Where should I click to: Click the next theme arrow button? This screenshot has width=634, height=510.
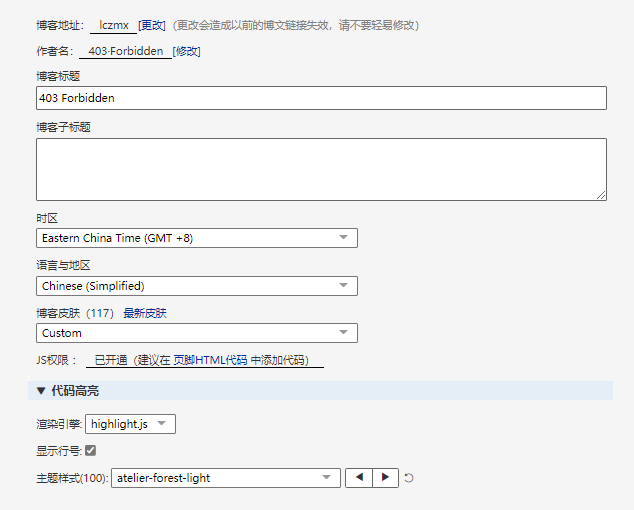click(386, 478)
